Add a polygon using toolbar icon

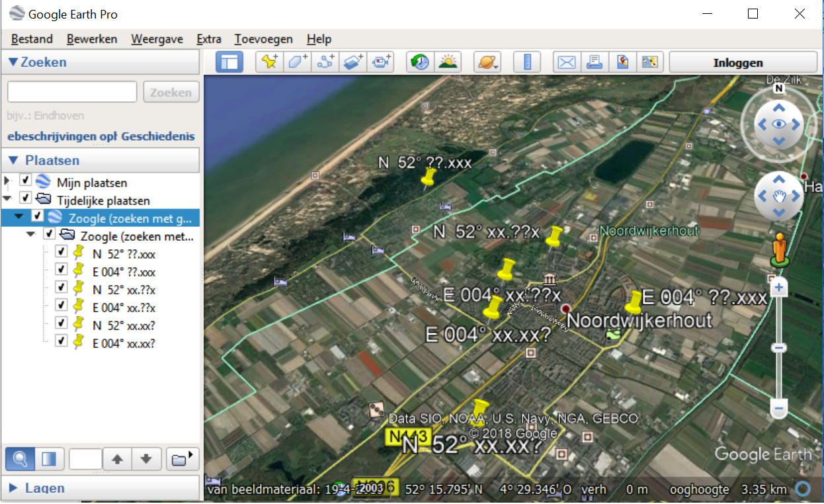pos(297,62)
